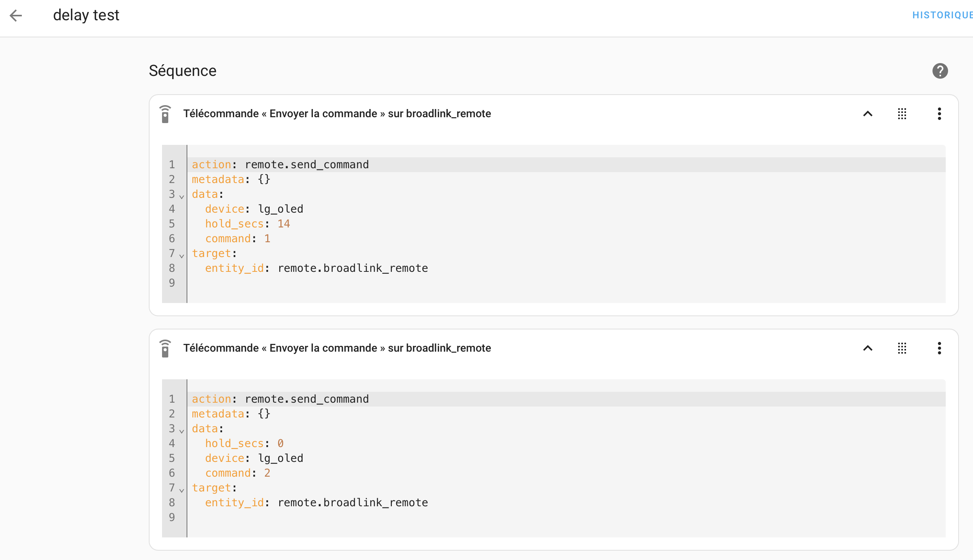Viewport: 973px width, 560px height.
Task: Click the first action's title text
Action: click(337, 114)
